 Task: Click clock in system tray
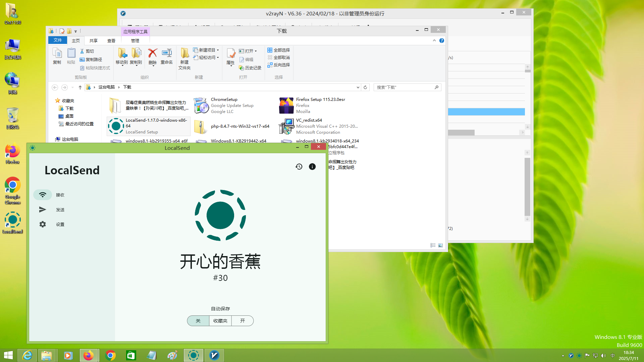click(629, 355)
